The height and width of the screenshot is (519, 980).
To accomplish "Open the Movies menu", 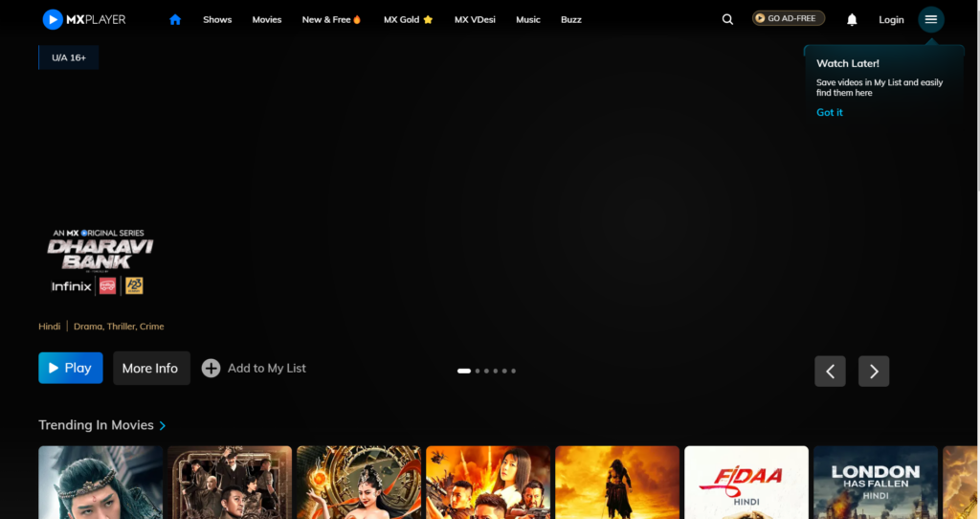I will (267, 19).
